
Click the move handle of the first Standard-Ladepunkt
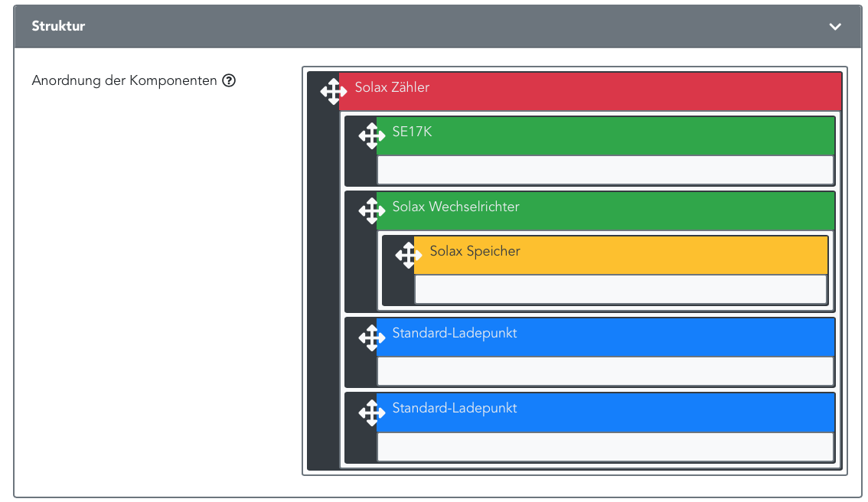click(371, 337)
